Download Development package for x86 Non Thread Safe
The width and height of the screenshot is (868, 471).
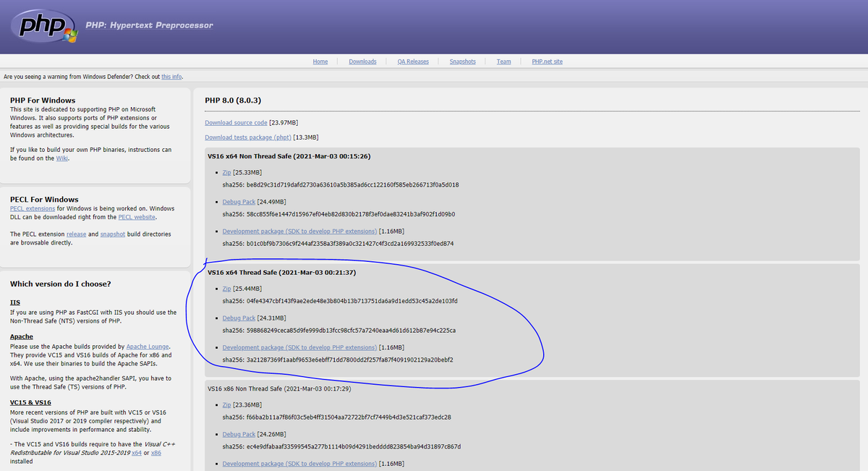(299, 464)
